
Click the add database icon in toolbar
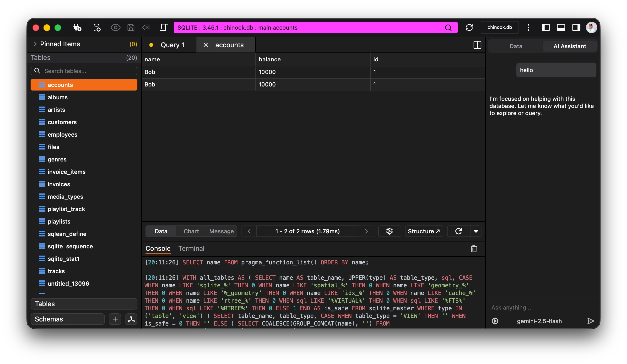pos(97,27)
